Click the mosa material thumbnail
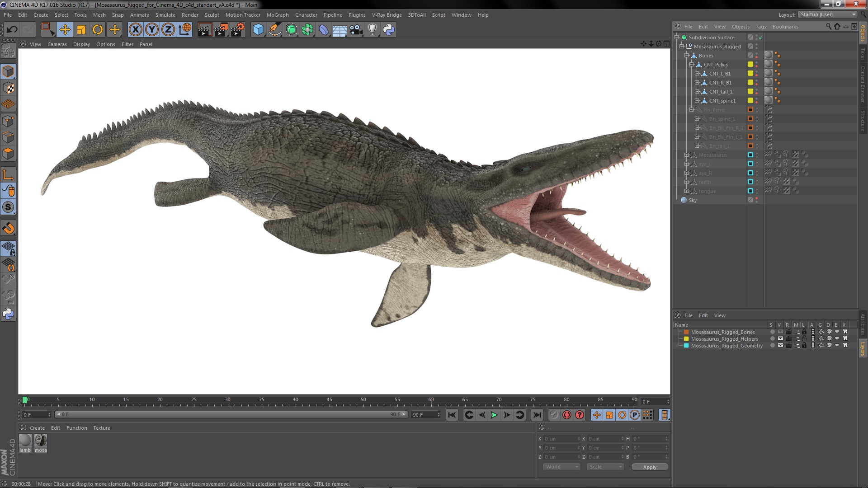The width and height of the screenshot is (868, 488). pos(40,441)
